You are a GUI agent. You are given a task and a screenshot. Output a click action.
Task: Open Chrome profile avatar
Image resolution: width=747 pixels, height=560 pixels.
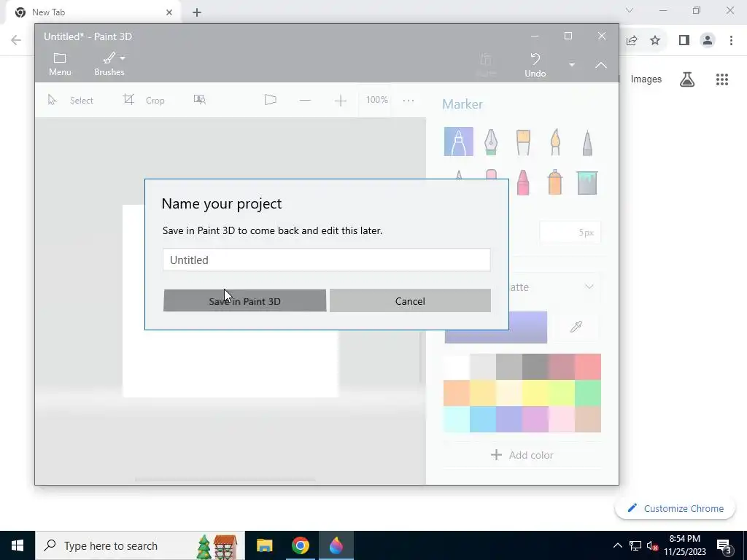coord(708,41)
